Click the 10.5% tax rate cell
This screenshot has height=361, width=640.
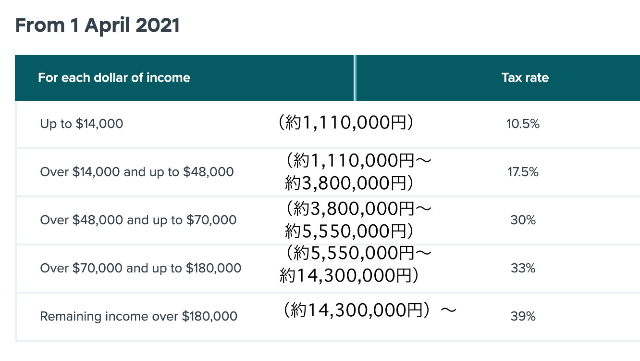tap(523, 124)
